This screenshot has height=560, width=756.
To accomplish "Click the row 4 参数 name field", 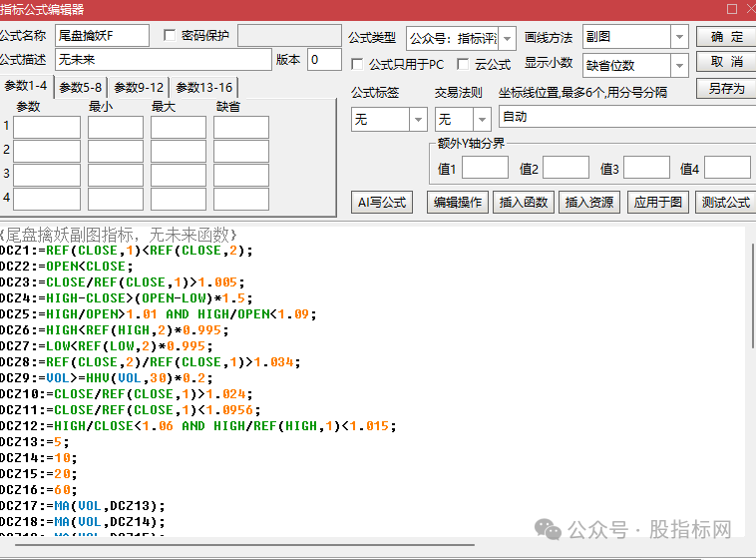I will pos(47,200).
